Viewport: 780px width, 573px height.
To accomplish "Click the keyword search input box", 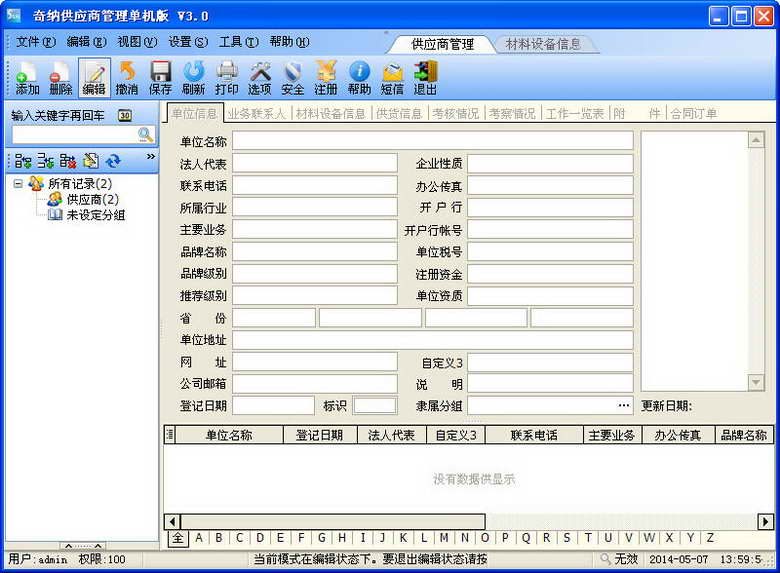I will (x=75, y=134).
